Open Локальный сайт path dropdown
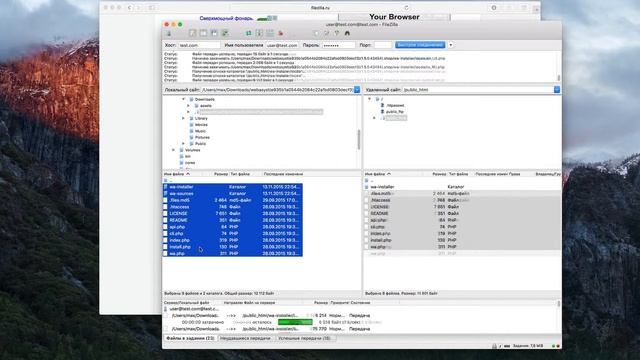Viewport: 640px width, 360px height. click(357, 89)
